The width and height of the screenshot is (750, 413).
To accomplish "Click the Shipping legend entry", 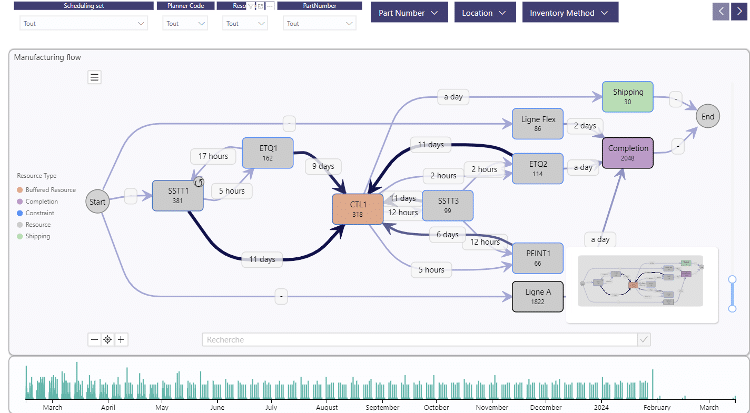I will pyautogui.click(x=33, y=236).
